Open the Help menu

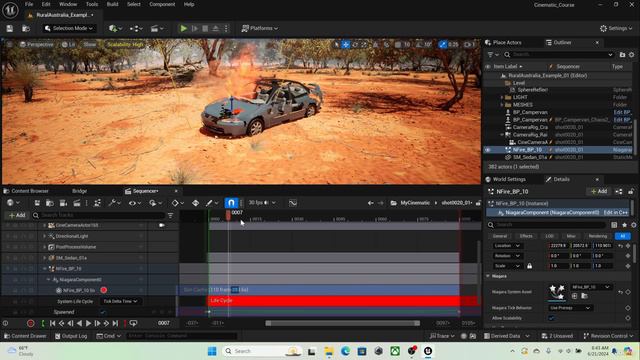tap(189, 4)
